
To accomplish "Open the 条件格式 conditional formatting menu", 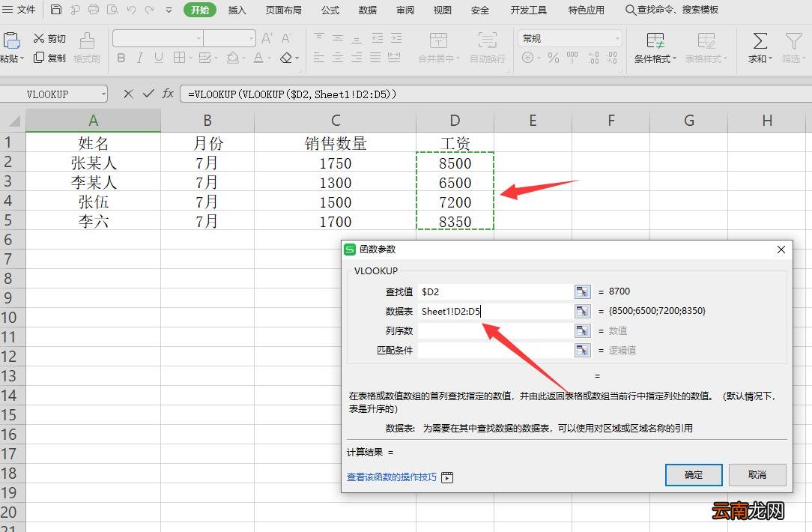I will tap(655, 48).
